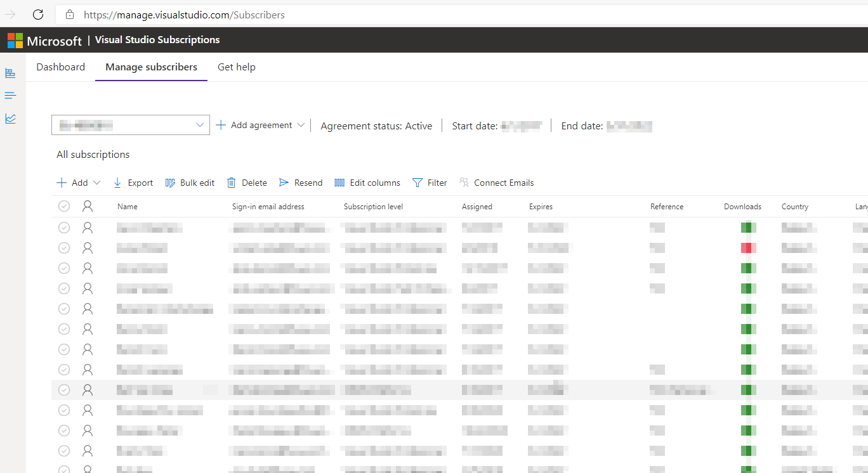868x473 pixels.
Task: Click the red Downloads status indicator
Action: 749,248
